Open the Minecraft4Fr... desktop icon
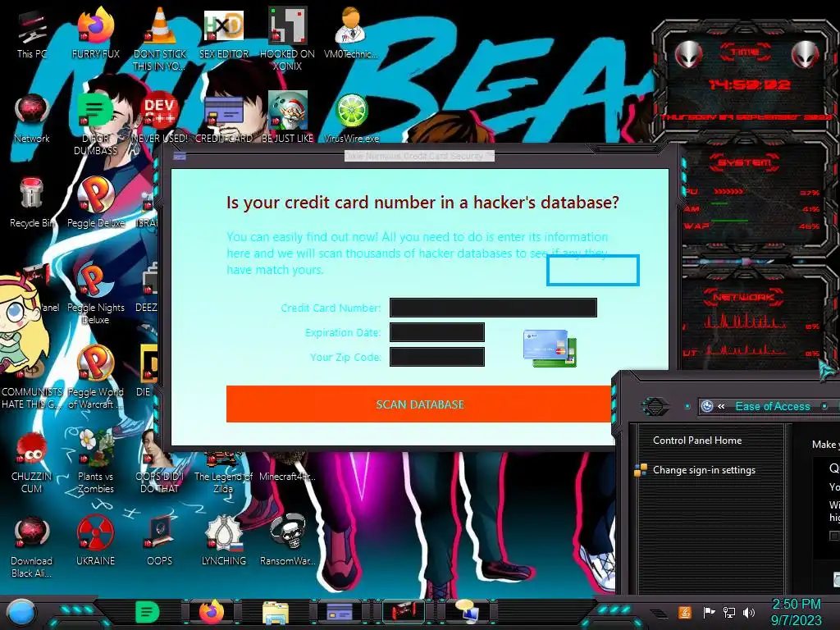840x630 pixels. pos(287,476)
